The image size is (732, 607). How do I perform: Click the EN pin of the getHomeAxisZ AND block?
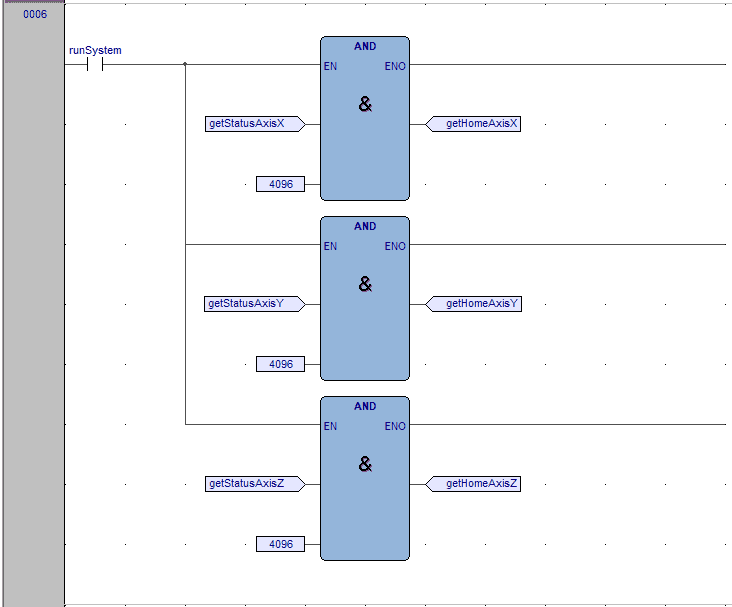point(331,426)
